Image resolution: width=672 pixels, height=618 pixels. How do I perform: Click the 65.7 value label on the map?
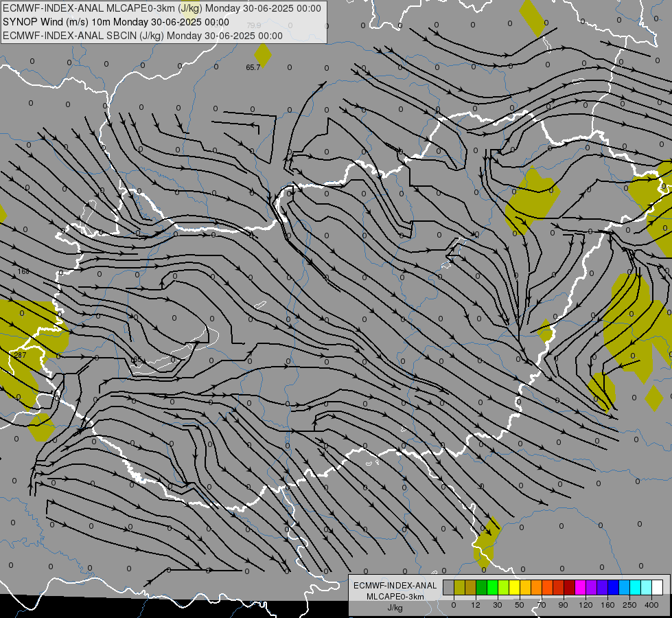tap(253, 67)
